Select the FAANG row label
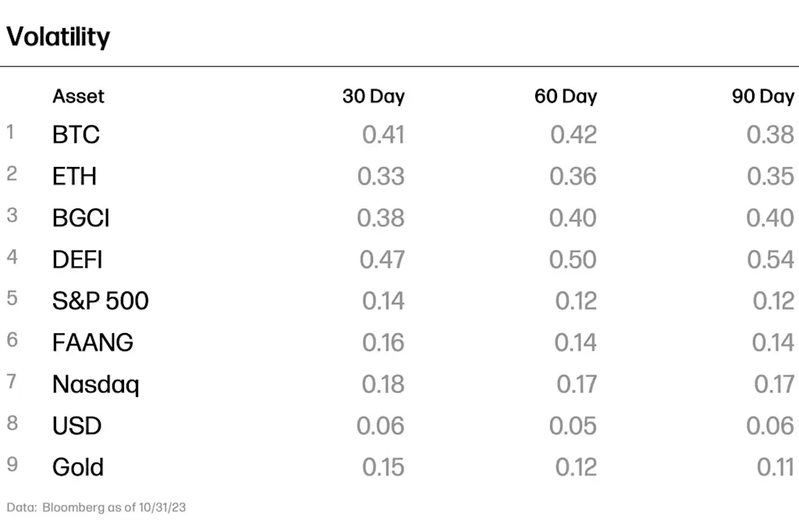Image resolution: width=799 pixels, height=532 pixels. tap(93, 342)
